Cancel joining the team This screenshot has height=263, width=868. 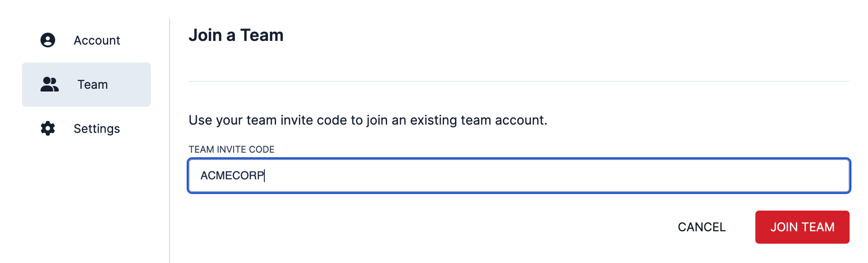pyautogui.click(x=702, y=227)
